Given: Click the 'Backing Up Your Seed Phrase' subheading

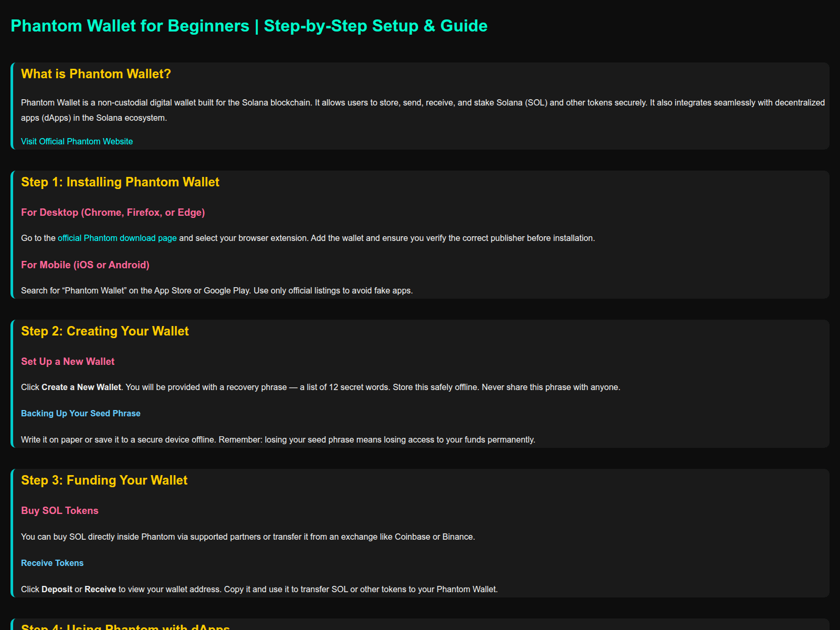Looking at the screenshot, I should (x=81, y=413).
